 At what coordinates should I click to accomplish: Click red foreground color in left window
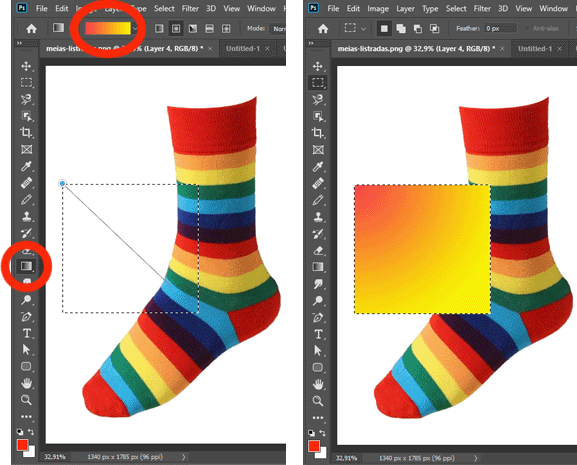coord(22,445)
